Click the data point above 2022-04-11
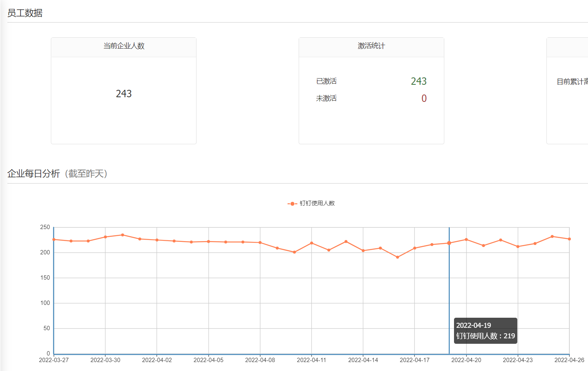This screenshot has width=588, height=371. coord(311,243)
